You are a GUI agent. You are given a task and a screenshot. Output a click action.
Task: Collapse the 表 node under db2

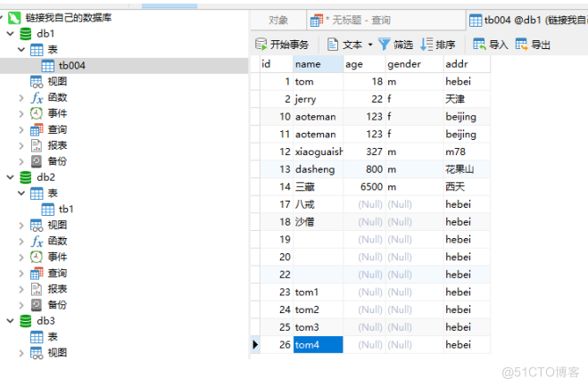(21, 193)
